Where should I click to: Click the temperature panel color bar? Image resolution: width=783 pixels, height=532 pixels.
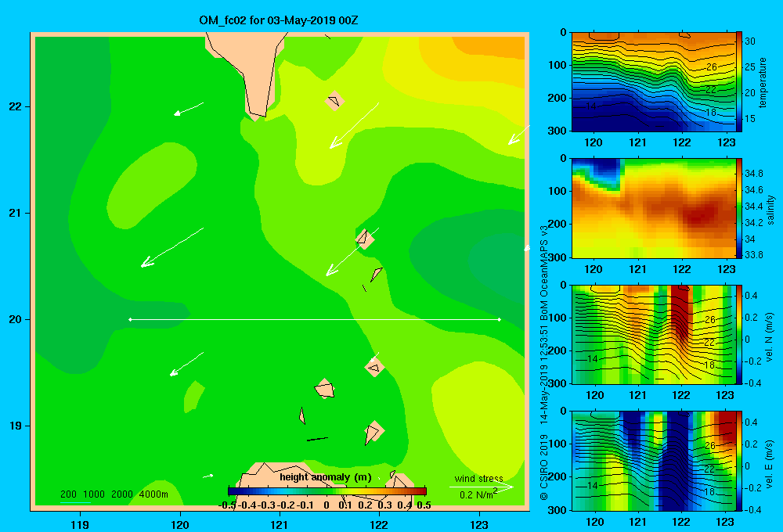739,82
